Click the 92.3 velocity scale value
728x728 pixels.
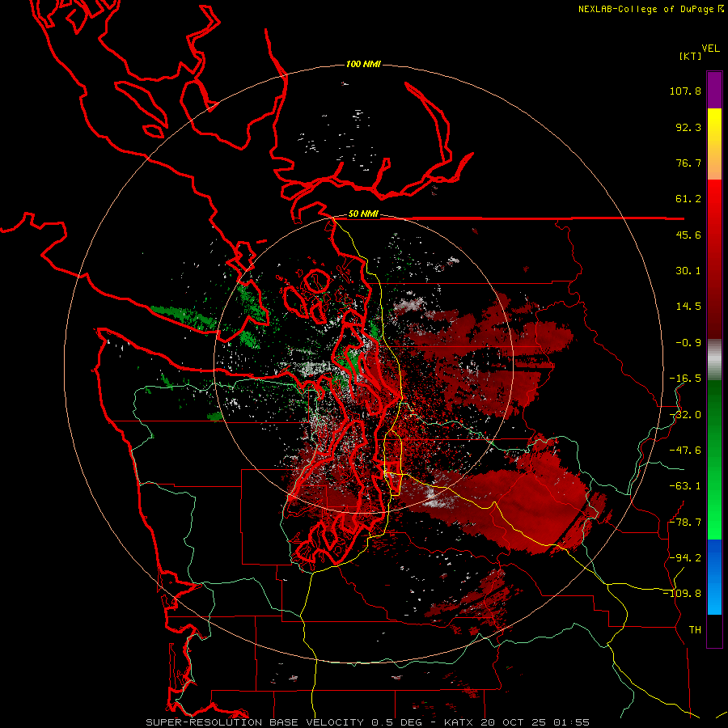click(688, 127)
